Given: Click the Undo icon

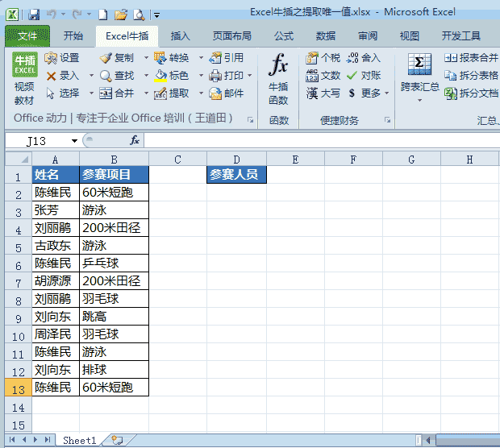Looking at the screenshot, I should [52, 15].
